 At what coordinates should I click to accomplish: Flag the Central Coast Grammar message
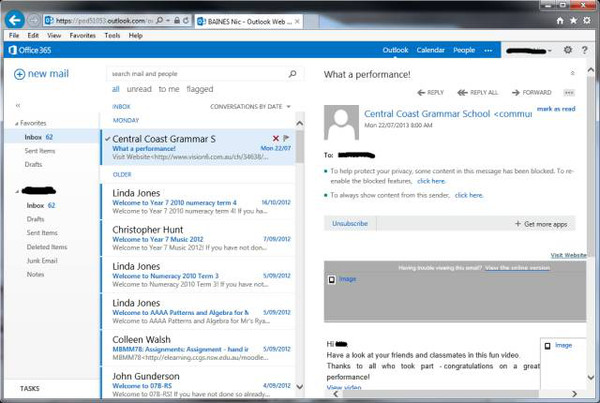(287, 138)
